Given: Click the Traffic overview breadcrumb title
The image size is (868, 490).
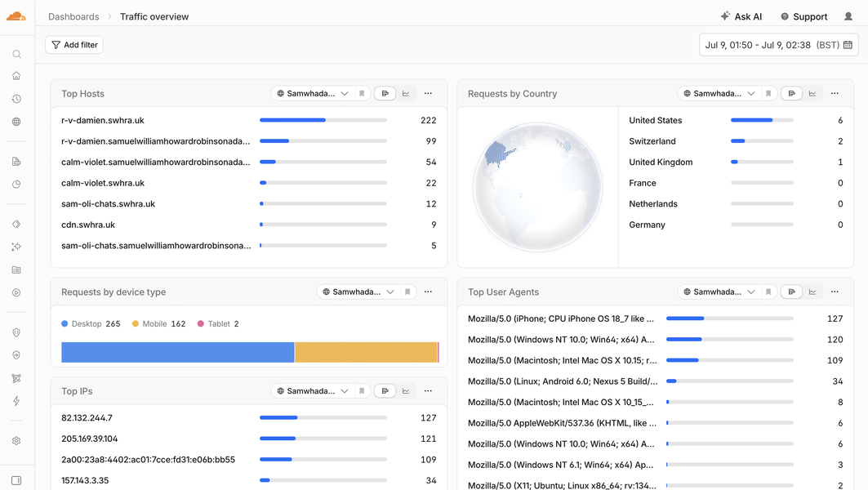Looking at the screenshot, I should coord(154,16).
